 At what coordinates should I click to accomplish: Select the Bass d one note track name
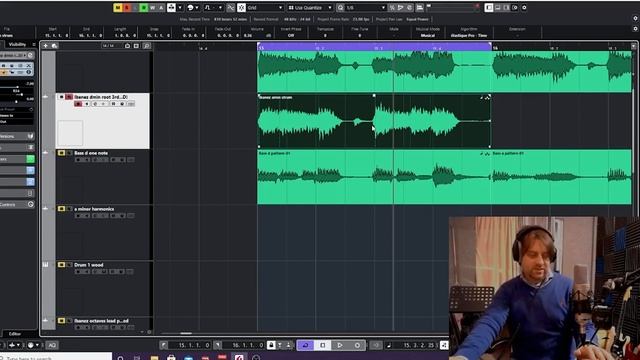point(91,153)
